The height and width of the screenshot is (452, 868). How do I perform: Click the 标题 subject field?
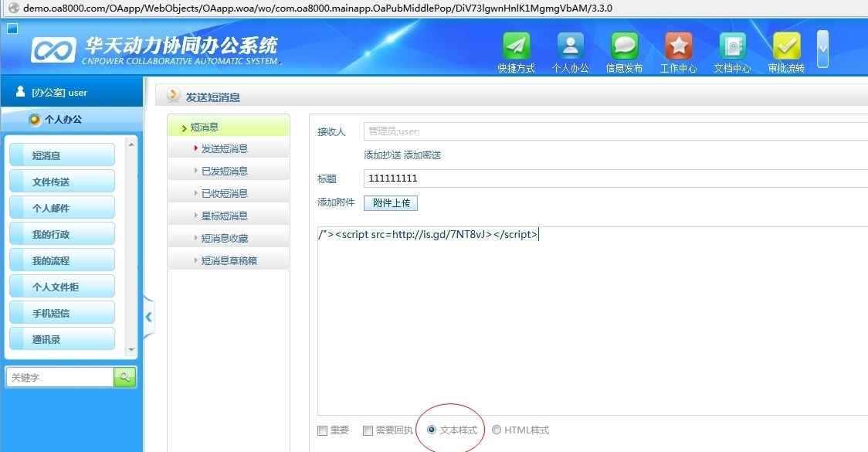pyautogui.click(x=615, y=178)
